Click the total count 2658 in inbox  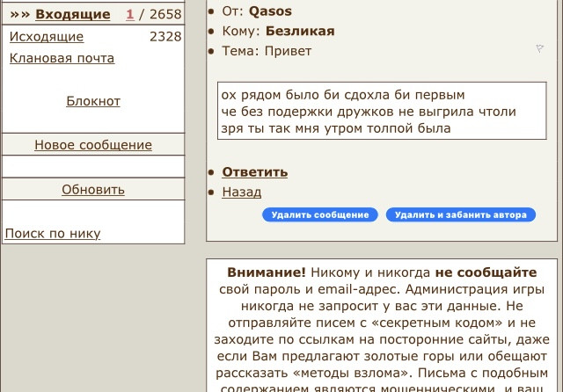pos(165,14)
